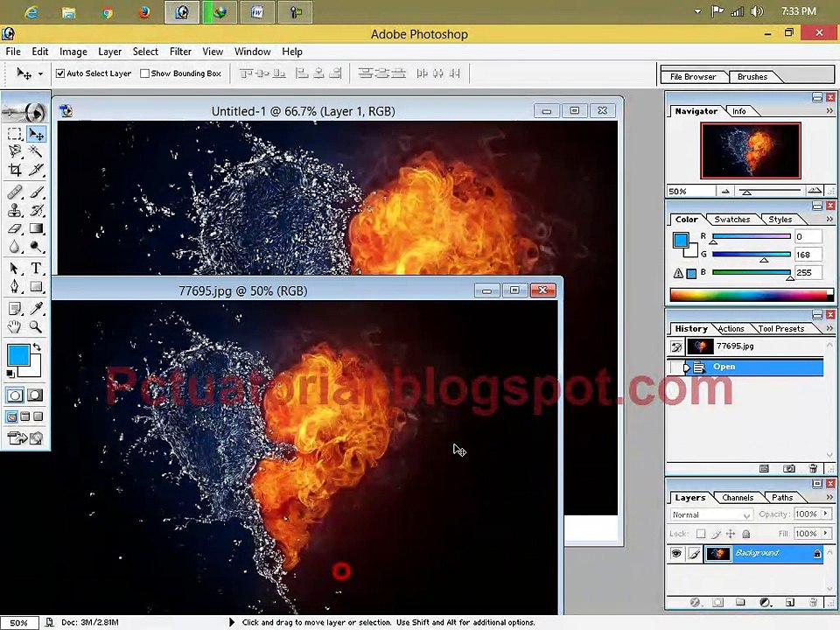Open the layer Fill slider arrow

[x=825, y=534]
